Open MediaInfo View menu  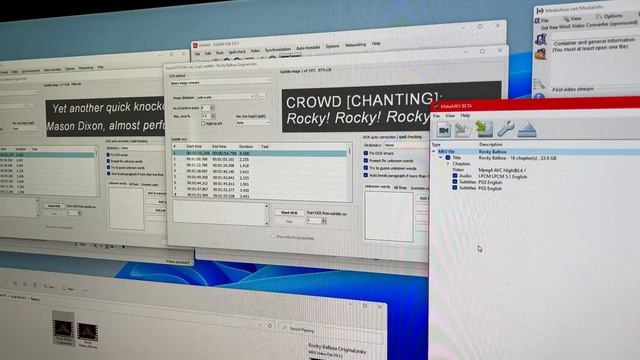(572, 18)
